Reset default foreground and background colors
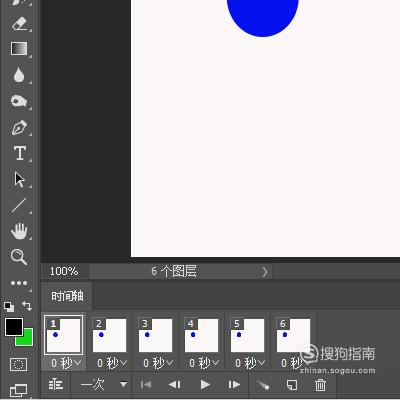The width and height of the screenshot is (400, 400). 9,306
